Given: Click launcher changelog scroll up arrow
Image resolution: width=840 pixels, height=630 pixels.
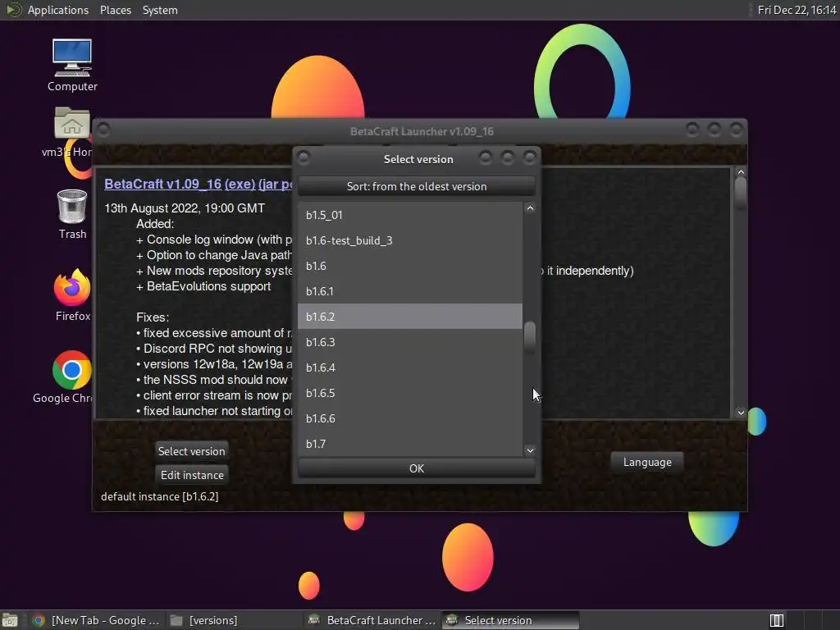Looking at the screenshot, I should 741,172.
